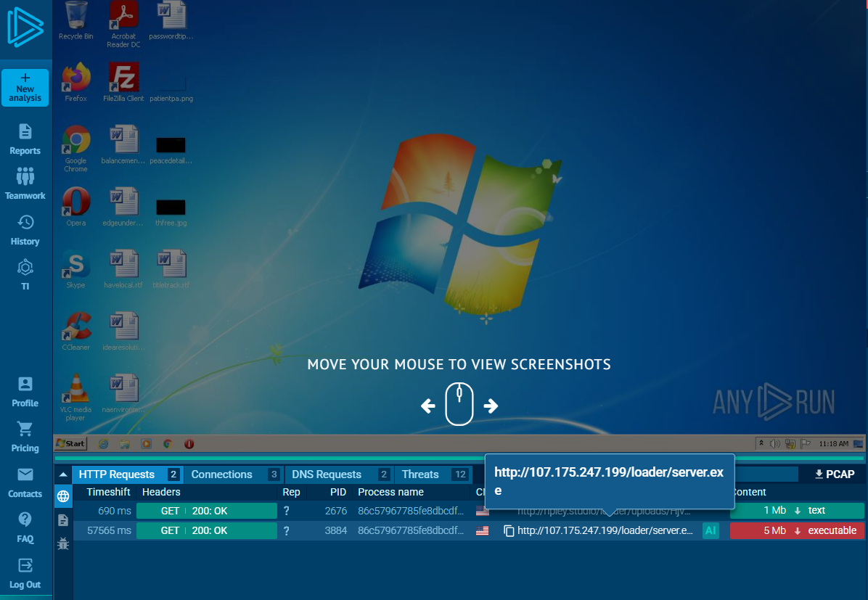Click the FileZilla Client desktop icon
868x600 pixels.
point(123,82)
